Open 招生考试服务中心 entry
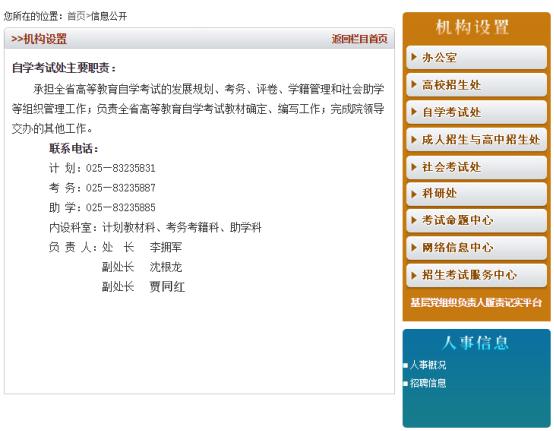 pos(477,275)
